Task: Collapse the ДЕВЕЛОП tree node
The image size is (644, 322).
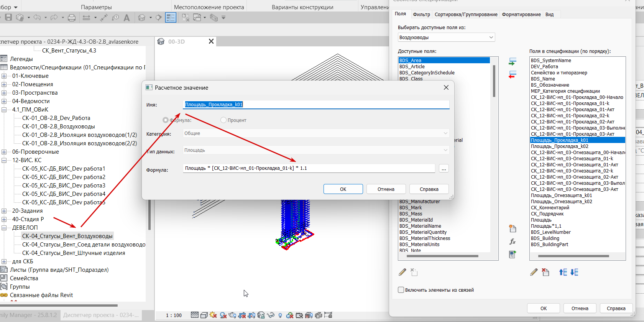Action: 4,228
